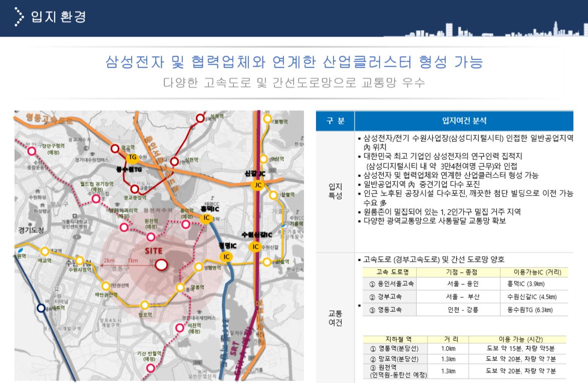Click the bullet about 고속도로 (경부고속도로) 및 간선 도로망
The width and height of the screenshot is (588, 383).
(x=431, y=260)
